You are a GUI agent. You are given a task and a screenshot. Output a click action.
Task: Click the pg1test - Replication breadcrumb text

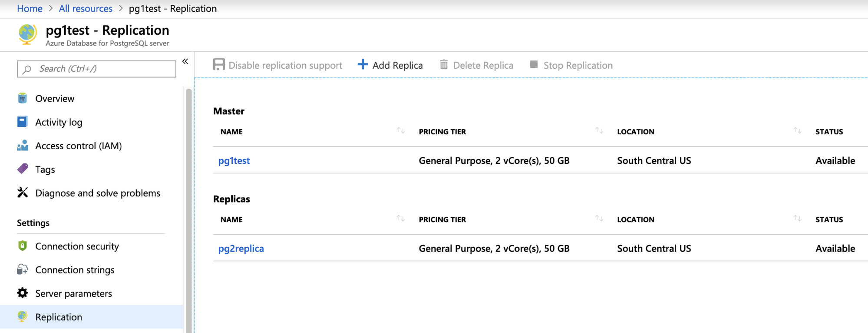[x=172, y=8]
